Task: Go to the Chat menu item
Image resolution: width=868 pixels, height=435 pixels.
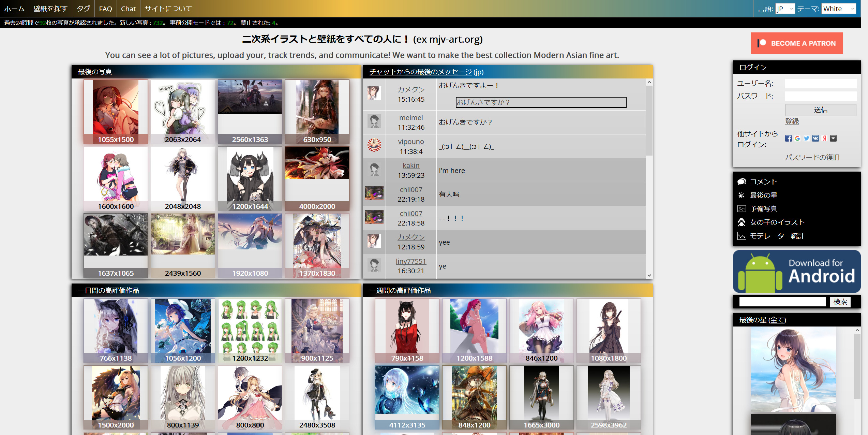Action: (128, 9)
